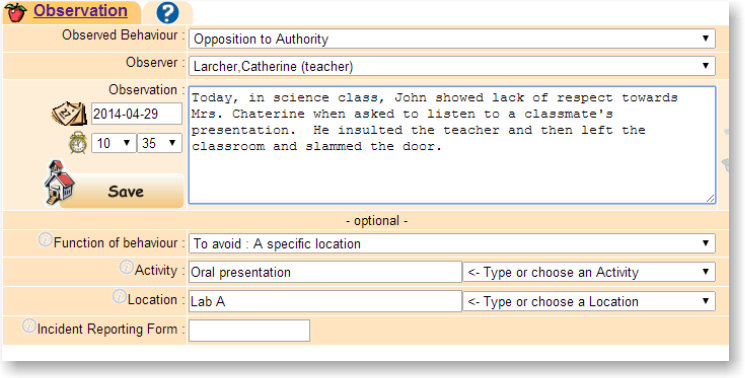Show info icon next to Location
The width and height of the screenshot is (745, 378).
click(119, 296)
